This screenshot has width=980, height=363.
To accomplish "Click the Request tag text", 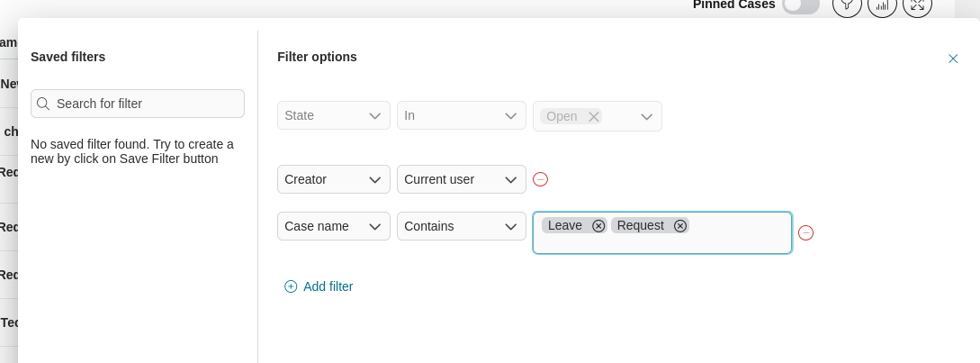I will (640, 225).
